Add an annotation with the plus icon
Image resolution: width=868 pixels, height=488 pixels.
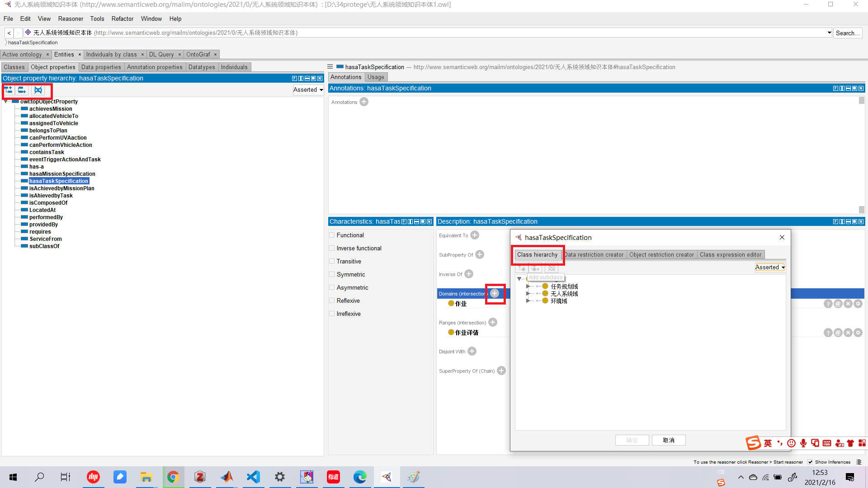tap(364, 102)
